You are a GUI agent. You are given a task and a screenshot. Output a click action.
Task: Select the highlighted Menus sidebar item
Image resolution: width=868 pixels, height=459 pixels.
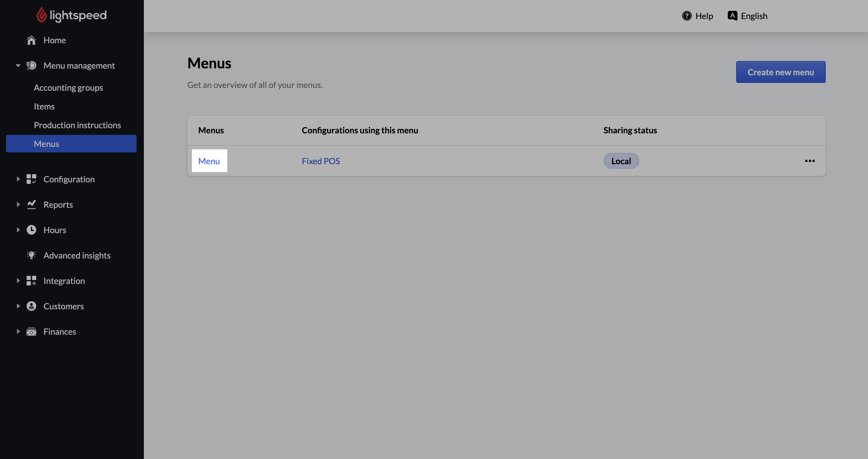[x=71, y=144]
